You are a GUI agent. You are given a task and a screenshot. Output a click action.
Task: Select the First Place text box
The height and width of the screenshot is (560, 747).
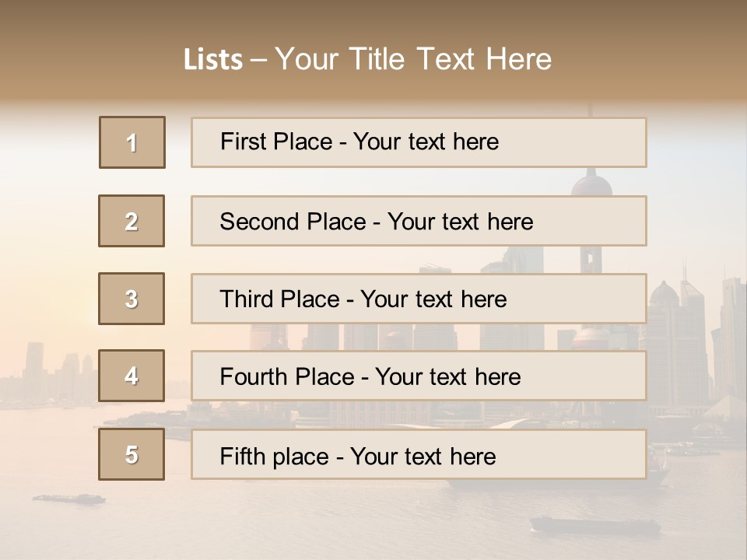click(x=419, y=142)
